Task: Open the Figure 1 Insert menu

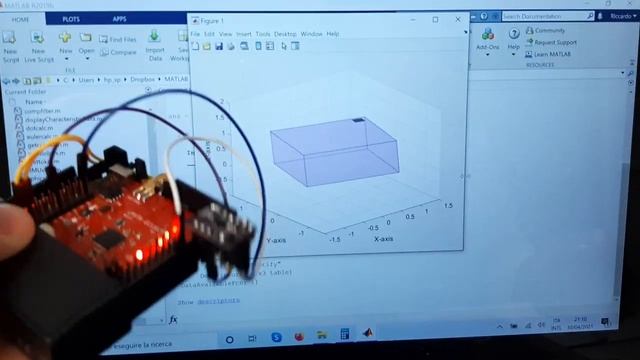Action: point(244,34)
